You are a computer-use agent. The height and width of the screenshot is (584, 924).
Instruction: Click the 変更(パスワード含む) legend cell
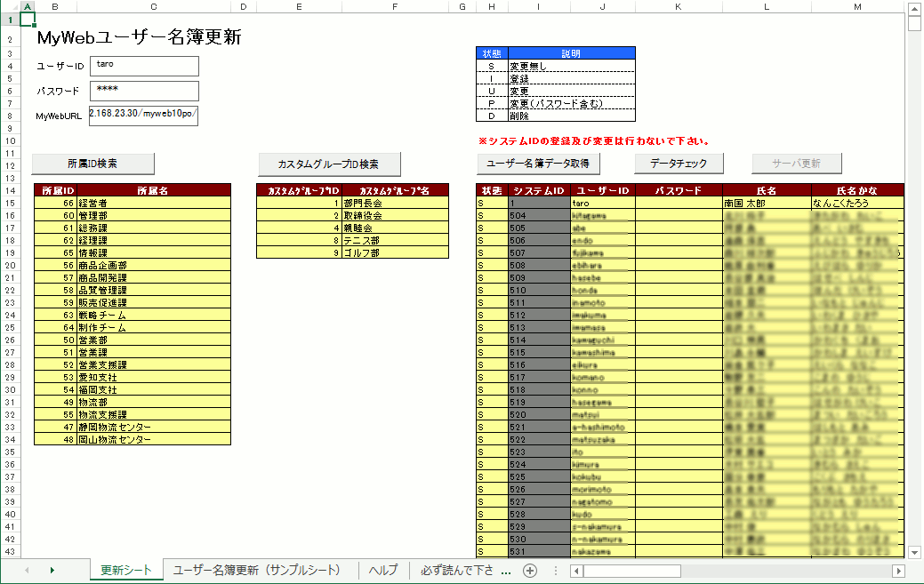572,104
